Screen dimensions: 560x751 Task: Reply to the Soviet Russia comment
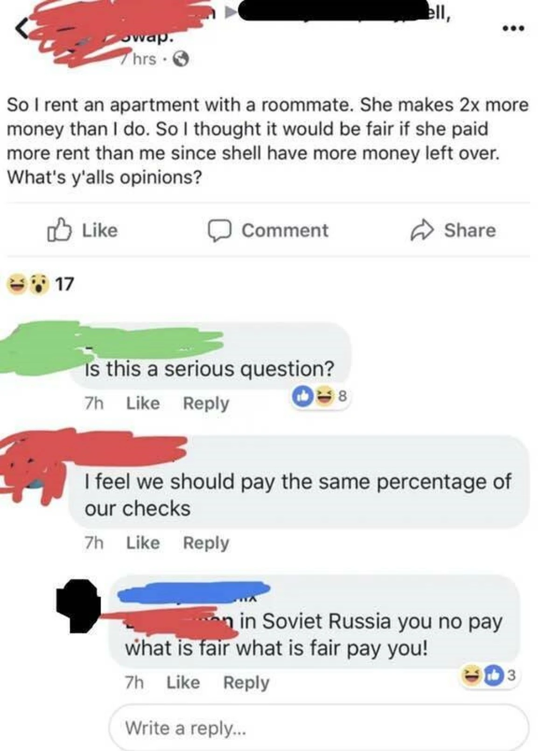(x=246, y=682)
